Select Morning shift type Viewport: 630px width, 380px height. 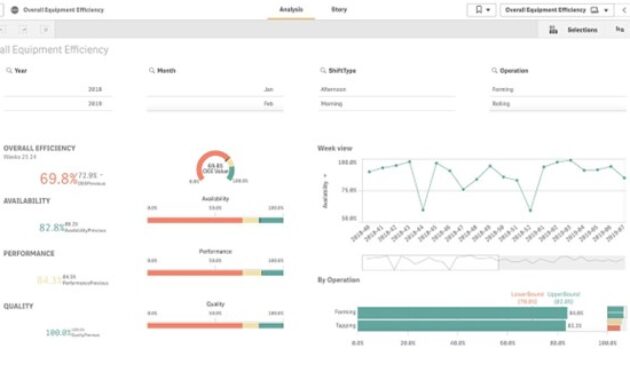[x=387, y=104]
